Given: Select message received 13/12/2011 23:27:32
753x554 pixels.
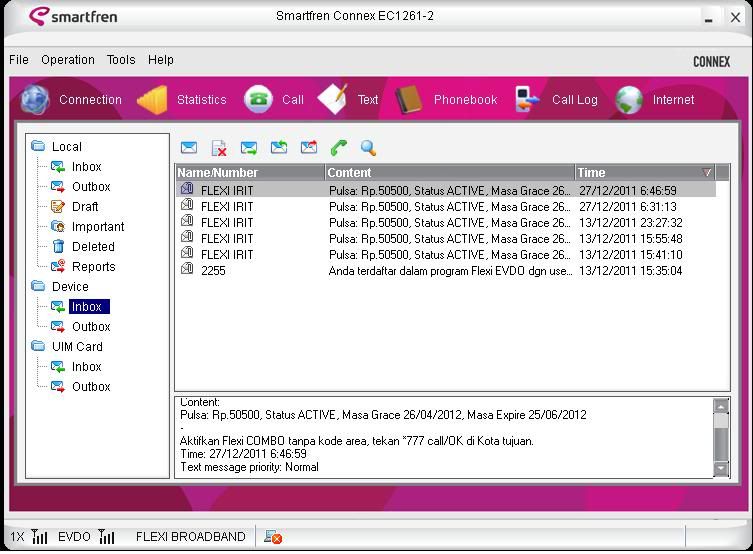Looking at the screenshot, I should (x=446, y=223).
